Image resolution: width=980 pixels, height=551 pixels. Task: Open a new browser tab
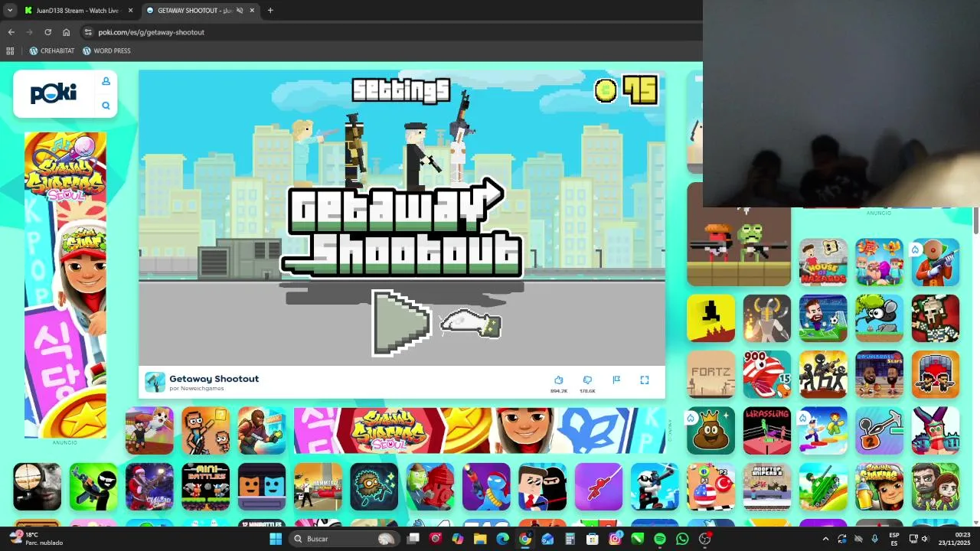click(x=270, y=11)
